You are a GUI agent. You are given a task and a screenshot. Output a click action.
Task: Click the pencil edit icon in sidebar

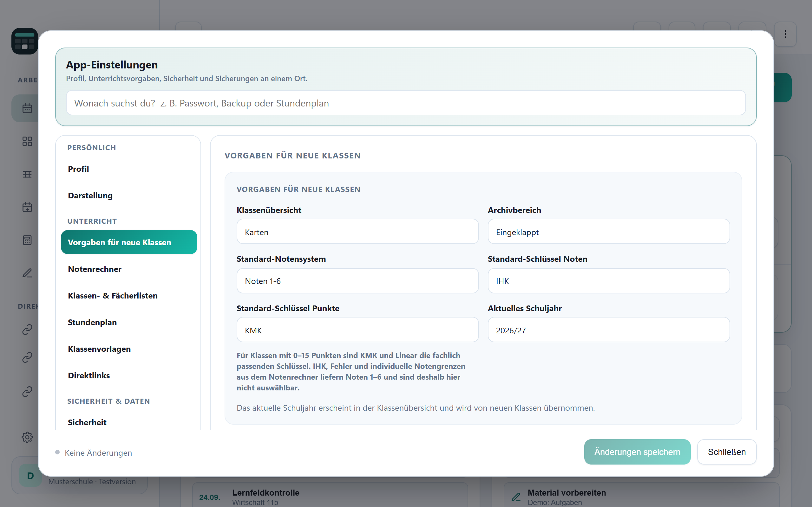click(27, 273)
